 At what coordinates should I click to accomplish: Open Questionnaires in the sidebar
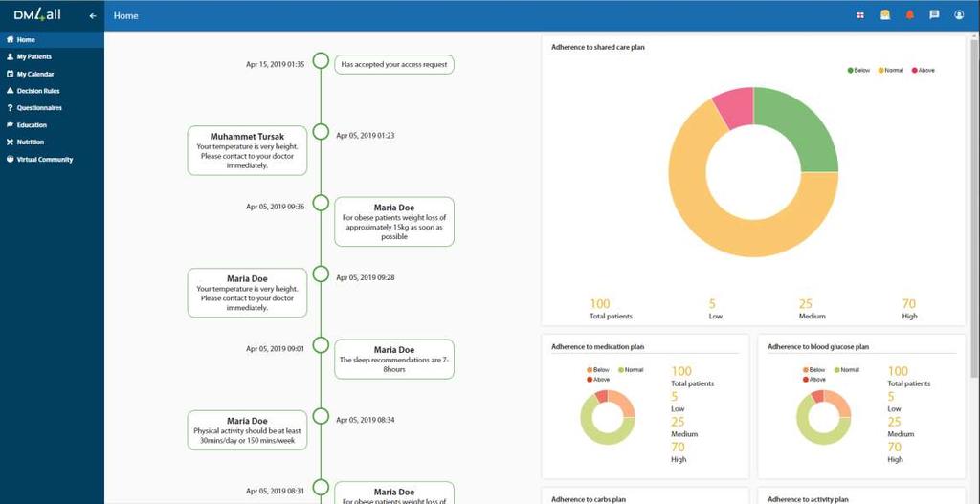tap(52, 108)
